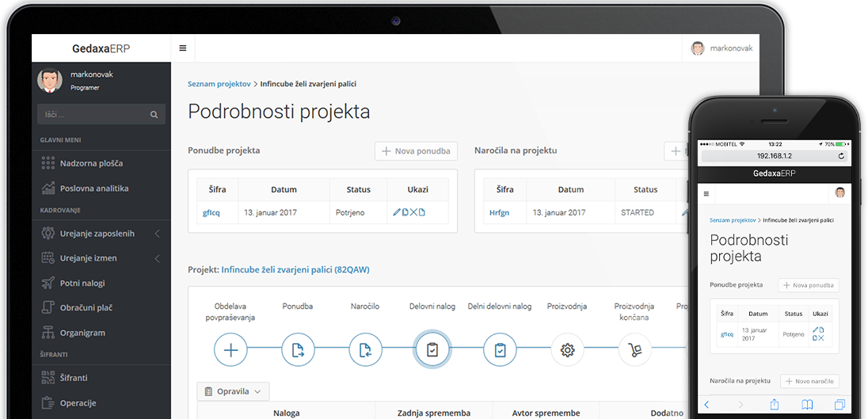868x419 pixels.
Task: Select the Naročilo workflow step icon
Action: (x=365, y=349)
